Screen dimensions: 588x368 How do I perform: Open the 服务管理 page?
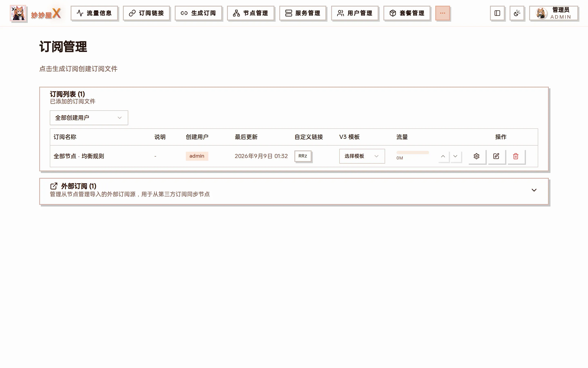pos(303,13)
